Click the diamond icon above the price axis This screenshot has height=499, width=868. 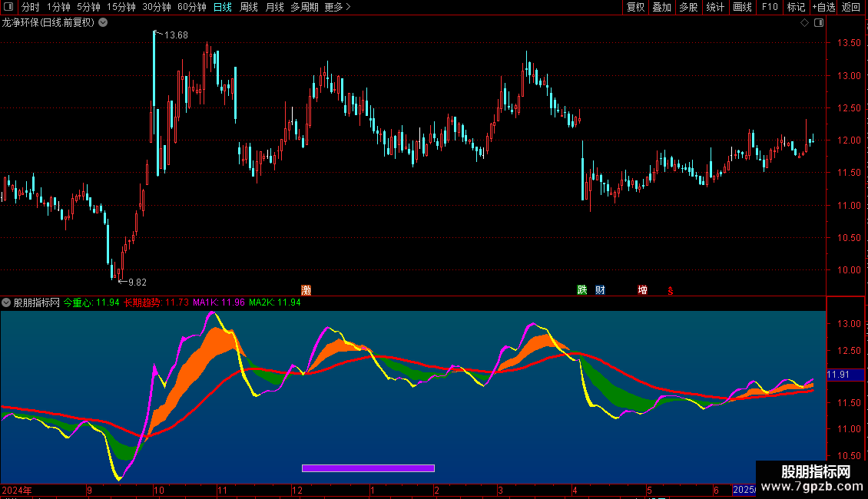click(805, 23)
